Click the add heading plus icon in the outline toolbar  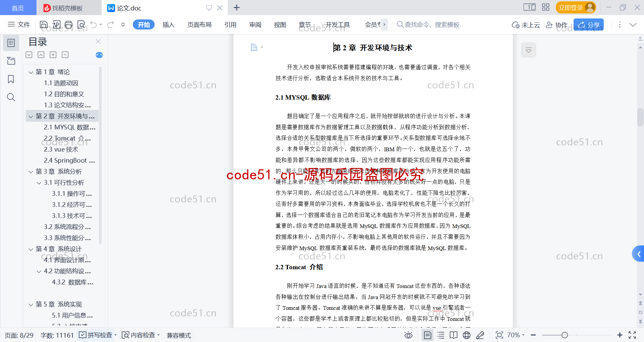click(53, 55)
